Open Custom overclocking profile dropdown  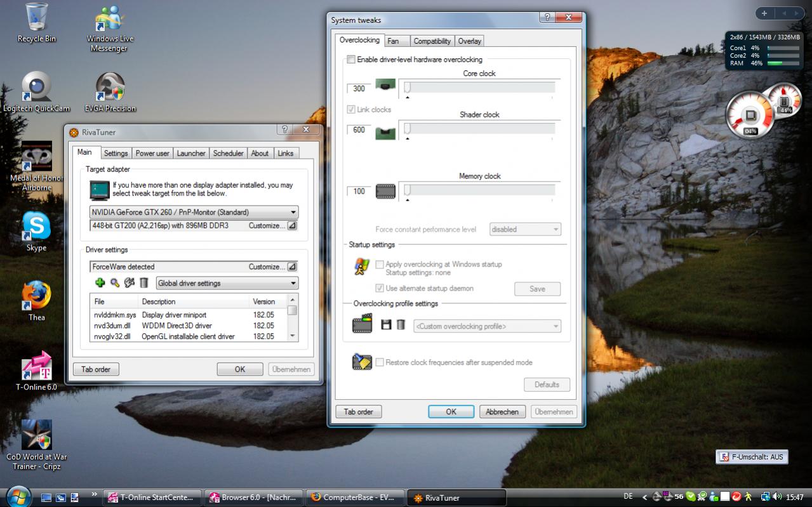click(x=487, y=326)
